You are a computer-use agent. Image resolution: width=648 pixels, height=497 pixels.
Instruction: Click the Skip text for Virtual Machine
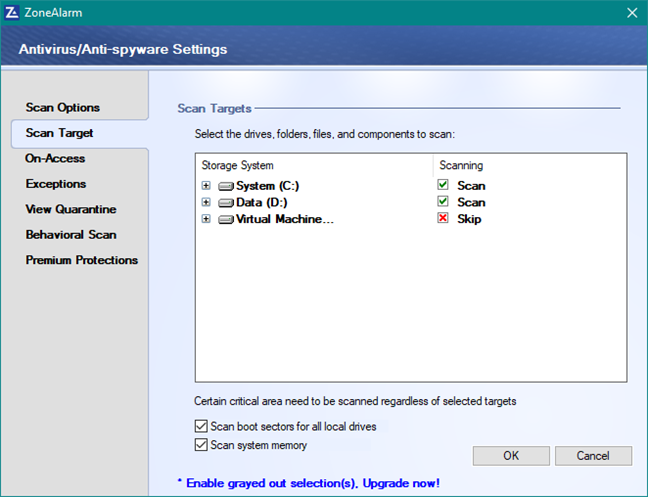[x=469, y=219]
